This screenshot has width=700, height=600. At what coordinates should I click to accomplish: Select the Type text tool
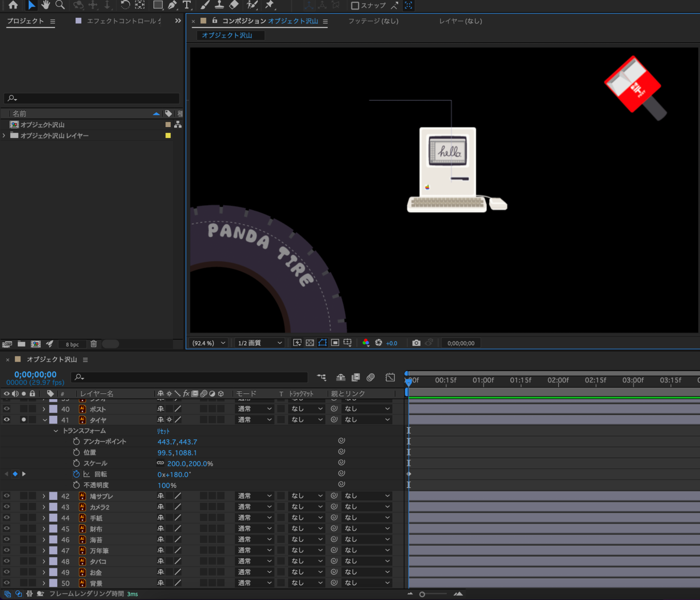click(x=187, y=5)
